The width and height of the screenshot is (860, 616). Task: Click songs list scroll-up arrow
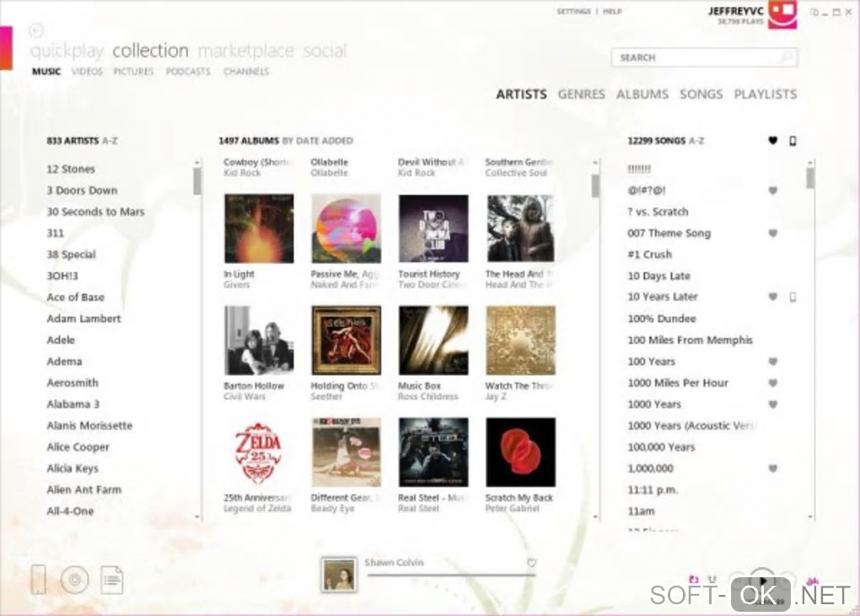click(810, 163)
